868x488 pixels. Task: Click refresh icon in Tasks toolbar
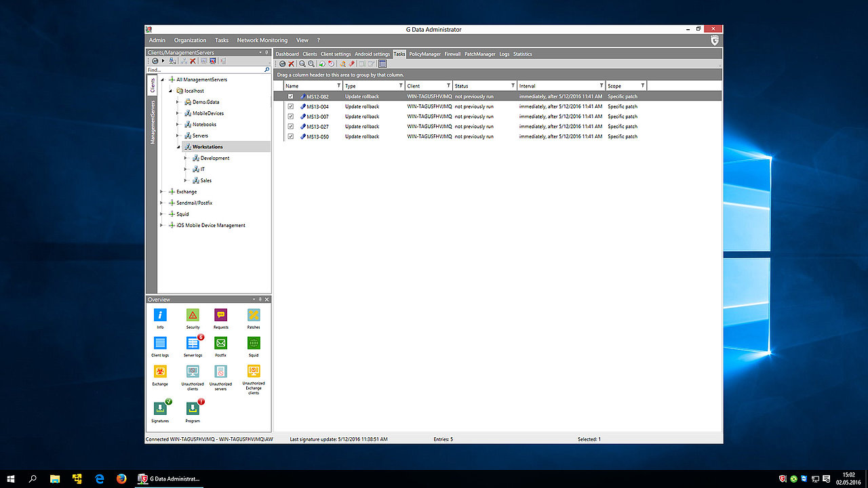282,64
